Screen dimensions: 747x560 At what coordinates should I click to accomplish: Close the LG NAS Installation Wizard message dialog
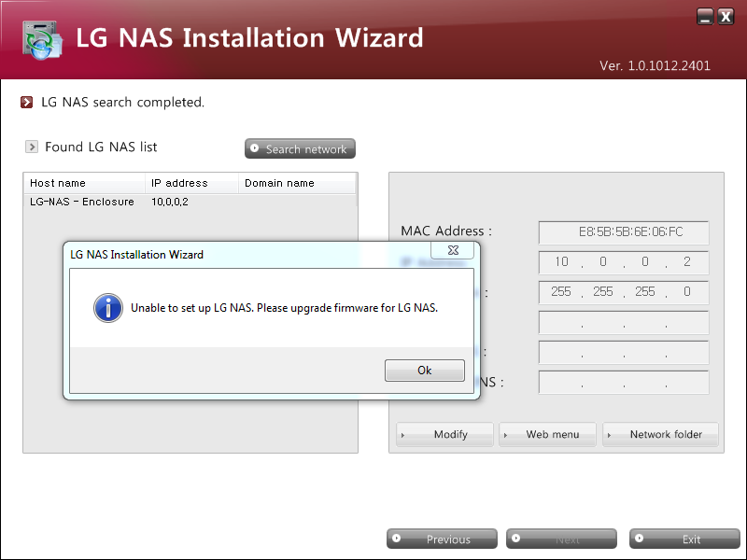pyautogui.click(x=453, y=250)
